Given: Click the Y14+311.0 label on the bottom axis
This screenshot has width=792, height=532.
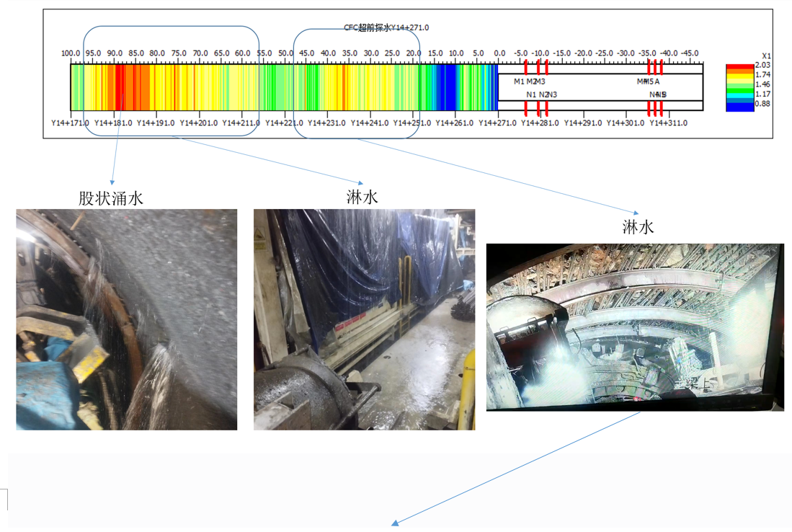Looking at the screenshot, I should coord(668,123).
